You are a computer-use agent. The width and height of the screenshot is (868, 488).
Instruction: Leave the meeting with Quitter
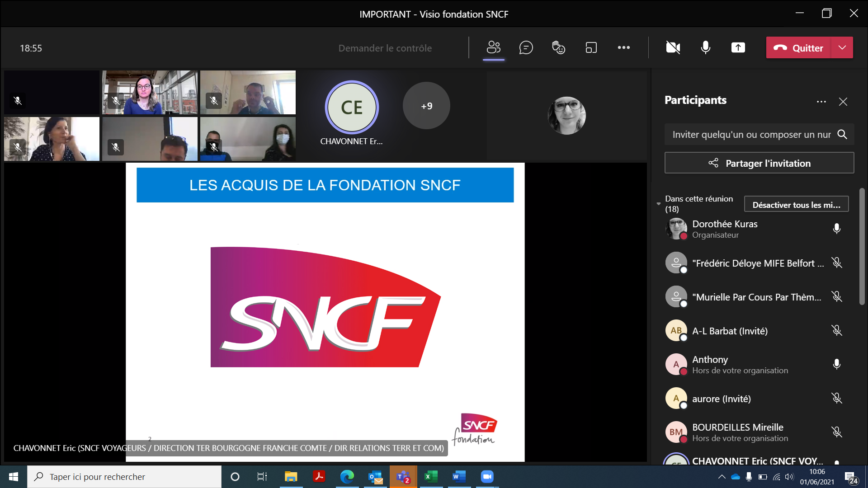tap(798, 47)
